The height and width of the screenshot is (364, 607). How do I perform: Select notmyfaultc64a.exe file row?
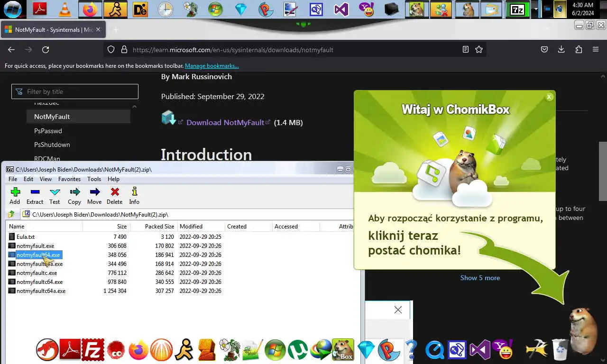41,291
